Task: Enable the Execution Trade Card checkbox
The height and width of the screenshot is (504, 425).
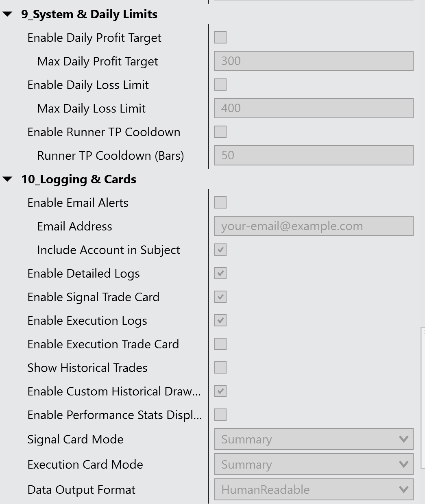Action: pos(220,344)
